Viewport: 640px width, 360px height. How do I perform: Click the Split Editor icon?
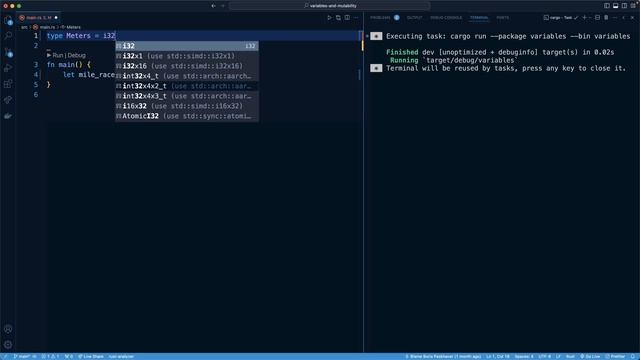tap(347, 18)
